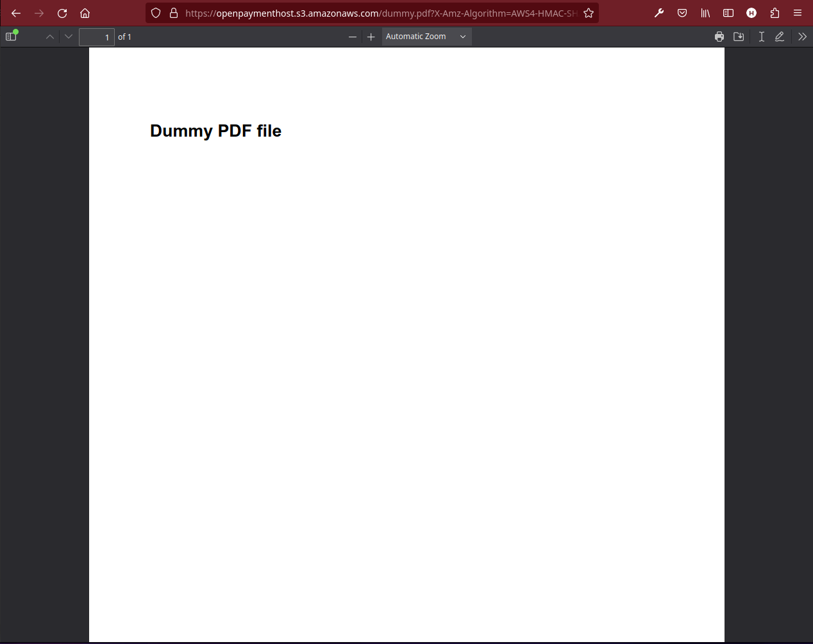Toggle tracking protection via the shield
The height and width of the screenshot is (644, 813).
[156, 13]
